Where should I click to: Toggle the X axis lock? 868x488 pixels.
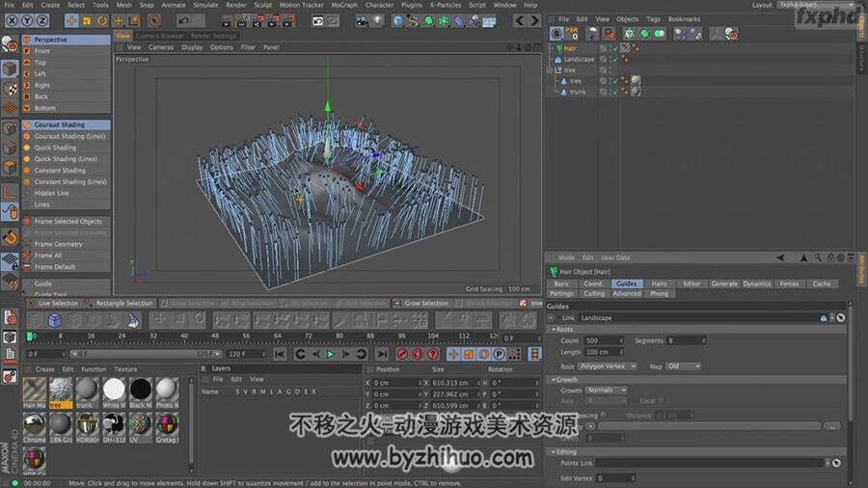tap(12, 21)
